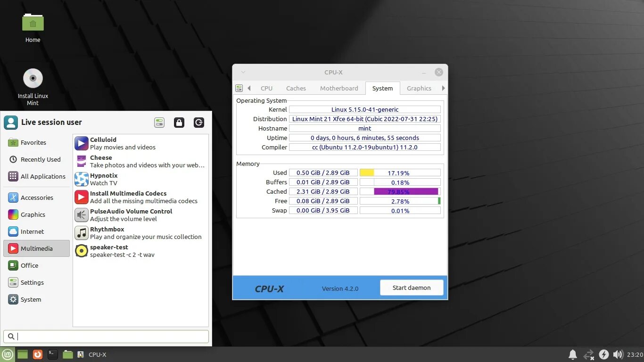The width and height of the screenshot is (644, 362).
Task: Open Office category
Action: pos(37,265)
